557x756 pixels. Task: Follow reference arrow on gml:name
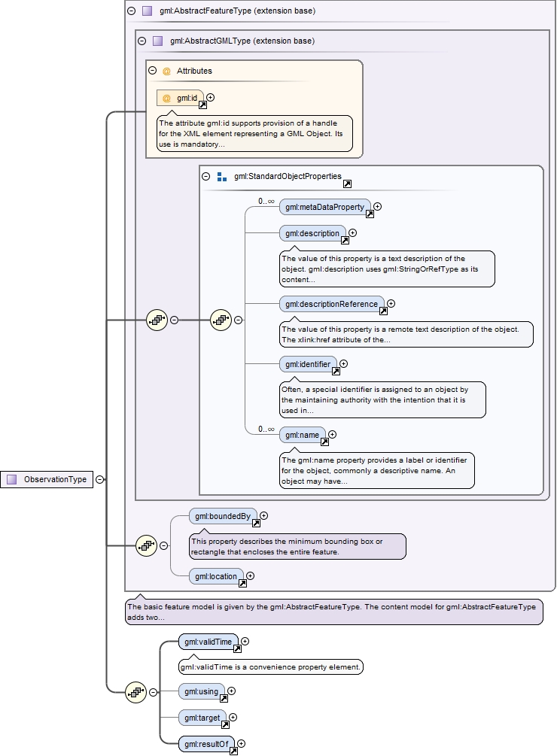pos(324,442)
